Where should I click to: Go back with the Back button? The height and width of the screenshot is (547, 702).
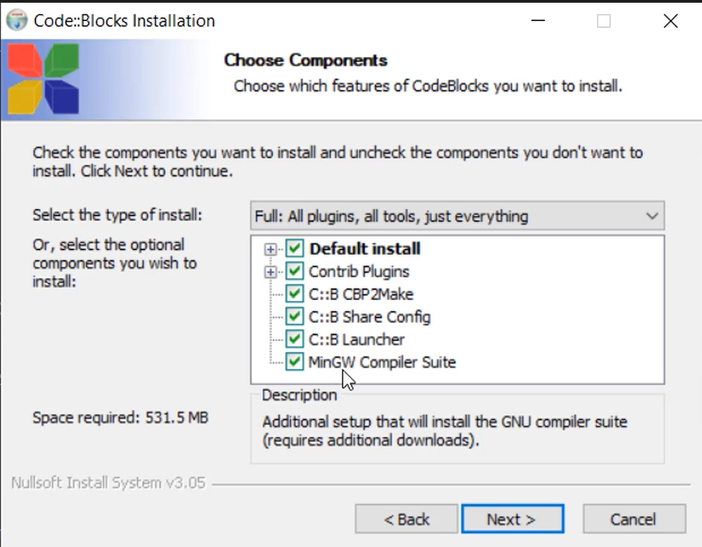[407, 519]
